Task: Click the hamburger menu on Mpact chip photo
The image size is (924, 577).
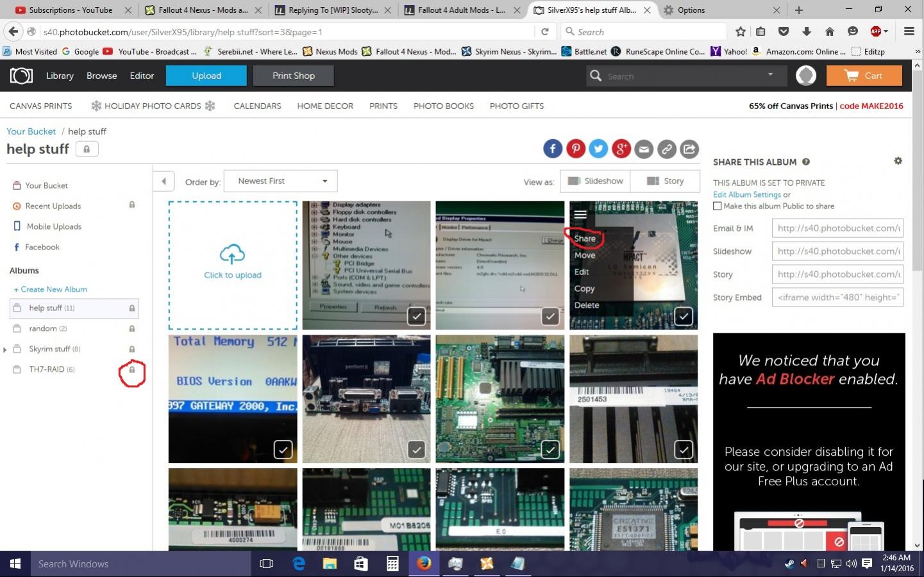Action: [x=580, y=214]
